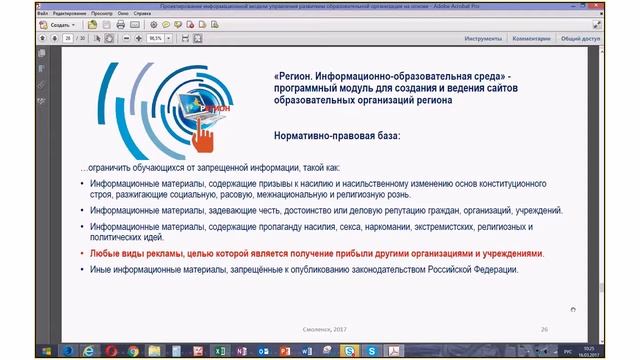Open PowerPoint from taskbar
Screen dimensions: 640x360
tap(285, 351)
